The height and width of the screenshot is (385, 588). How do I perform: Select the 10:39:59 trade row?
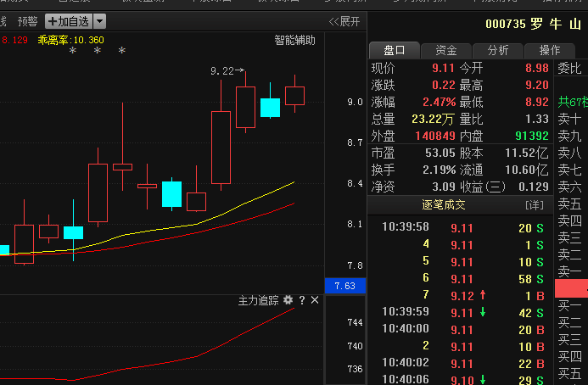pyautogui.click(x=462, y=312)
